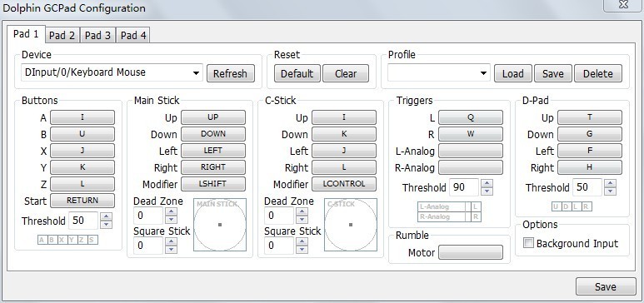Rebind C-Stick Down mapping
This screenshot has height=303, width=644.
click(x=344, y=134)
